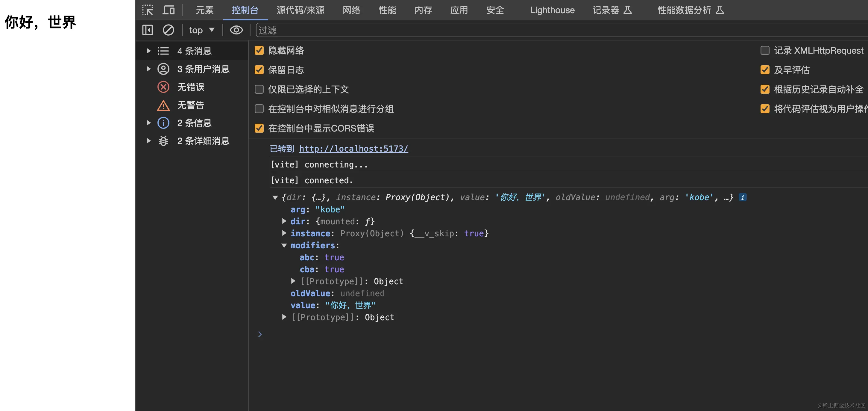This screenshot has width=868, height=411.
Task: Click the 过滤 filter input field
Action: tap(562, 30)
